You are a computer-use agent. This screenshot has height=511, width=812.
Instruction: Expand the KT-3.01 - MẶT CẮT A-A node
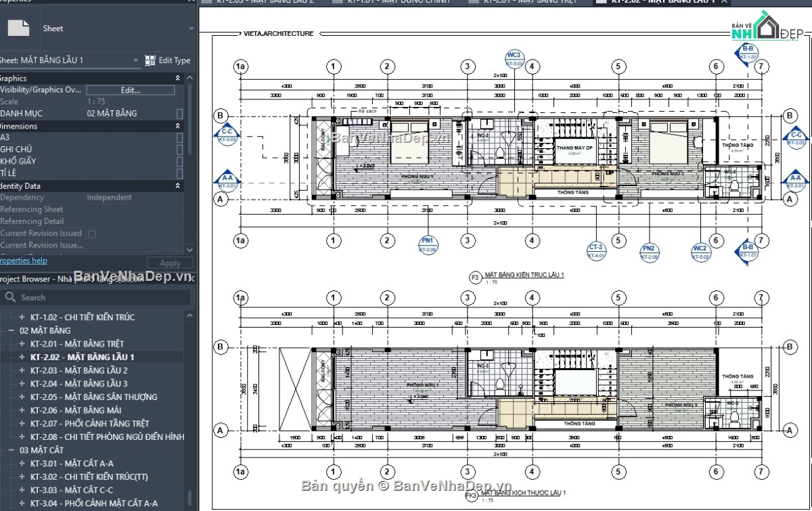pyautogui.click(x=22, y=463)
